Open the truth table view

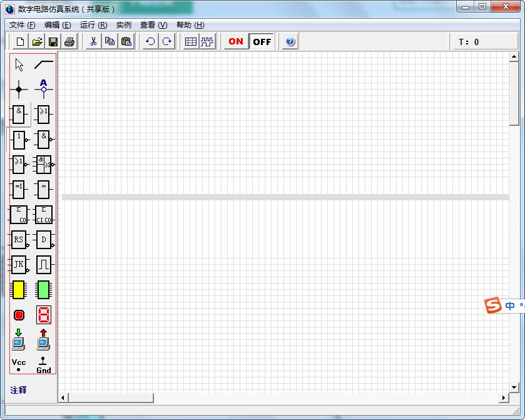tap(191, 41)
